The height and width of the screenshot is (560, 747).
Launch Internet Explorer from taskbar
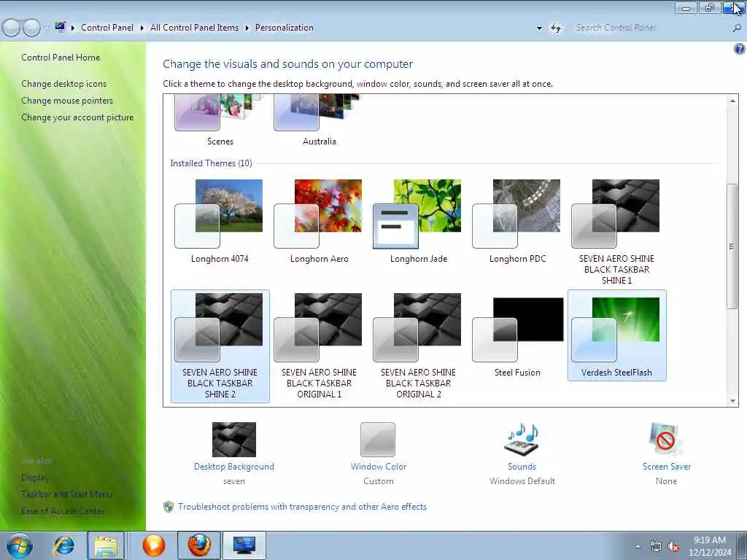[x=64, y=545]
